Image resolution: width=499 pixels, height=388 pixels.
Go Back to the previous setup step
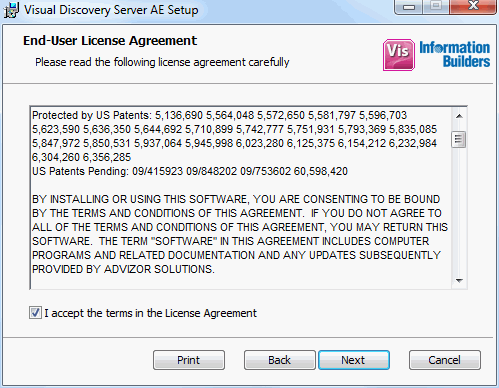tap(279, 360)
